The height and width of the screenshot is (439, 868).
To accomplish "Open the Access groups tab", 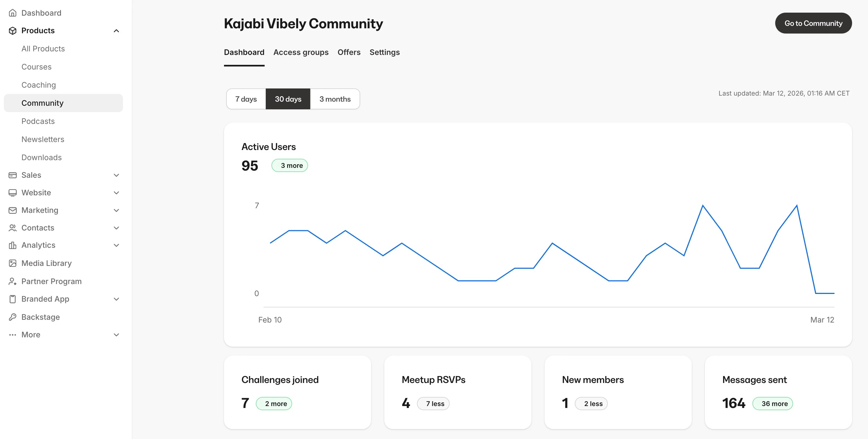I will coord(301,52).
